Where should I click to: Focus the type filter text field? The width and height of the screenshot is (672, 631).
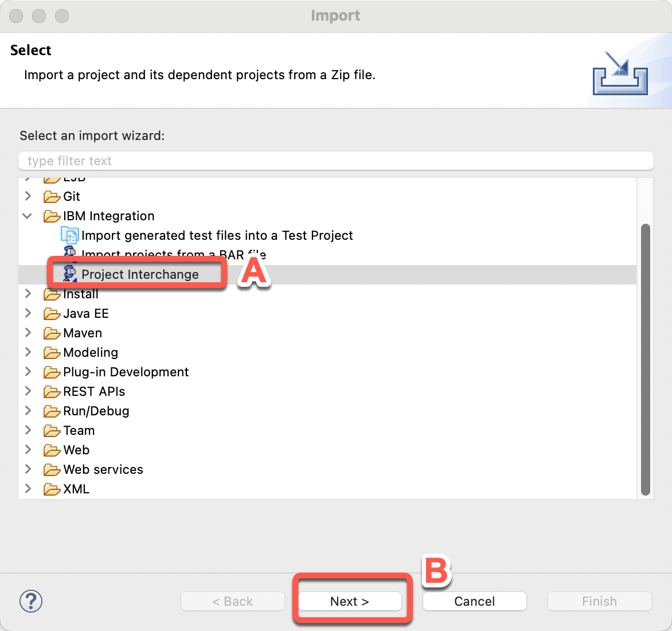[x=336, y=161]
